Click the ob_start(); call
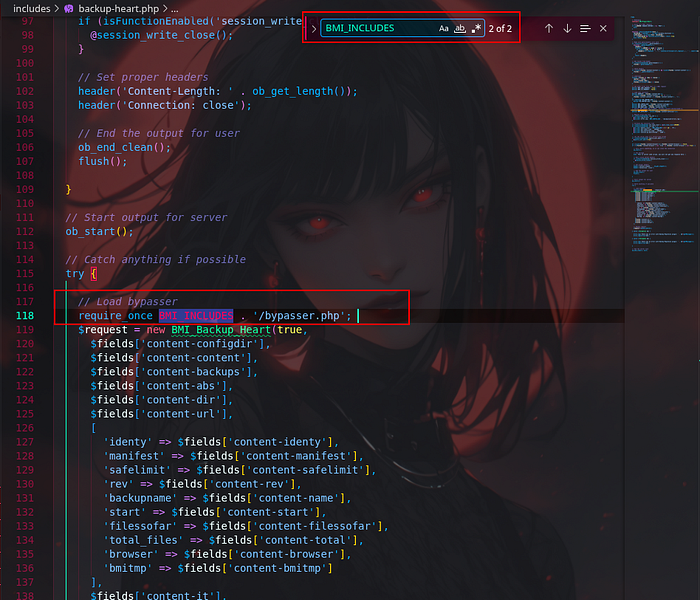The height and width of the screenshot is (600, 700). [x=99, y=232]
